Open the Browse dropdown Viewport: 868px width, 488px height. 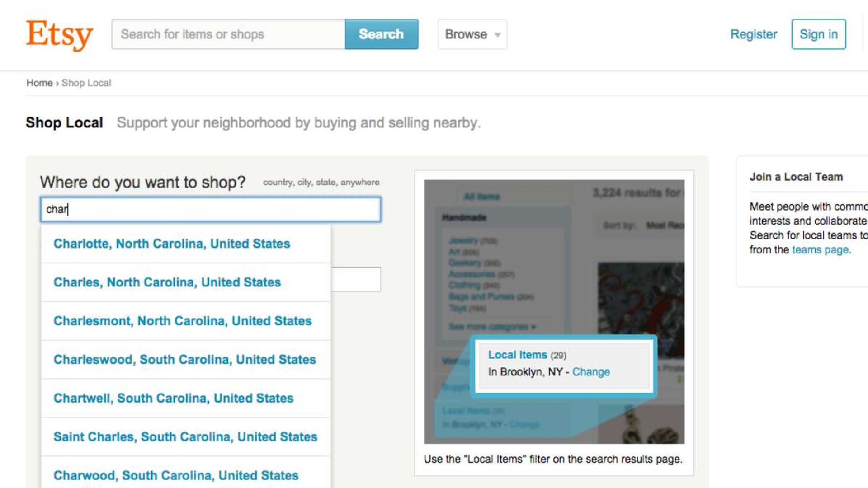tap(472, 34)
